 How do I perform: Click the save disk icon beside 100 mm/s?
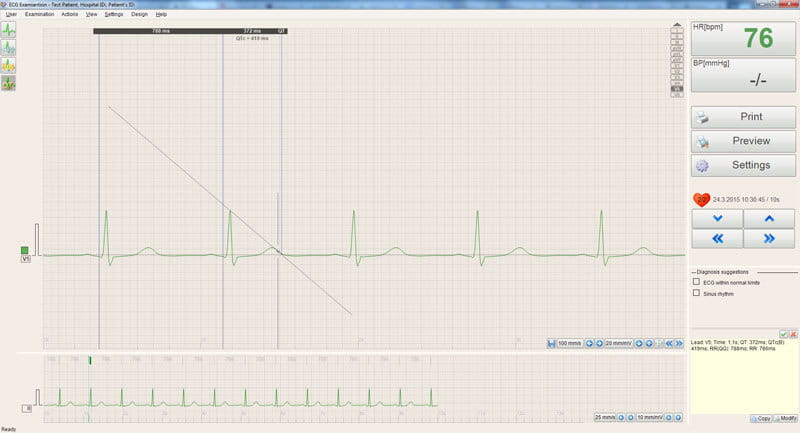pos(551,343)
